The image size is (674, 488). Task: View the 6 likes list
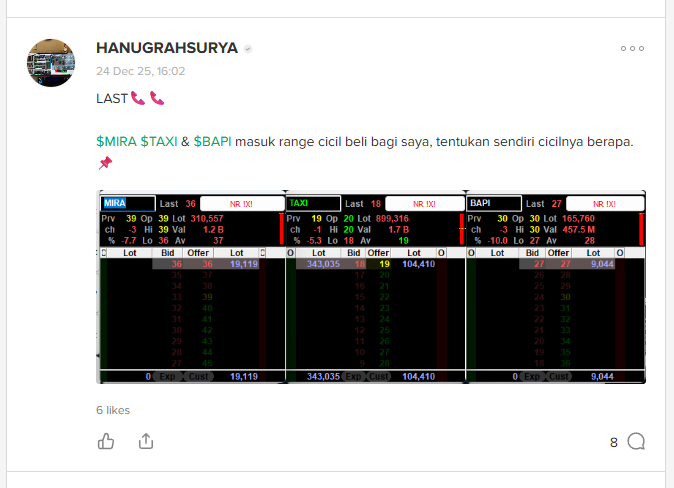pyautogui.click(x=113, y=410)
